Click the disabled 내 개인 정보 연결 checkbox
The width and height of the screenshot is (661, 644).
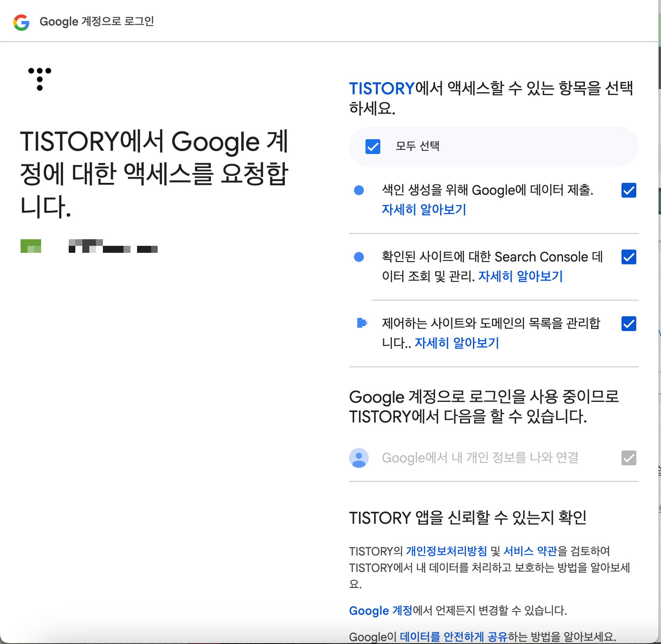[x=629, y=458]
